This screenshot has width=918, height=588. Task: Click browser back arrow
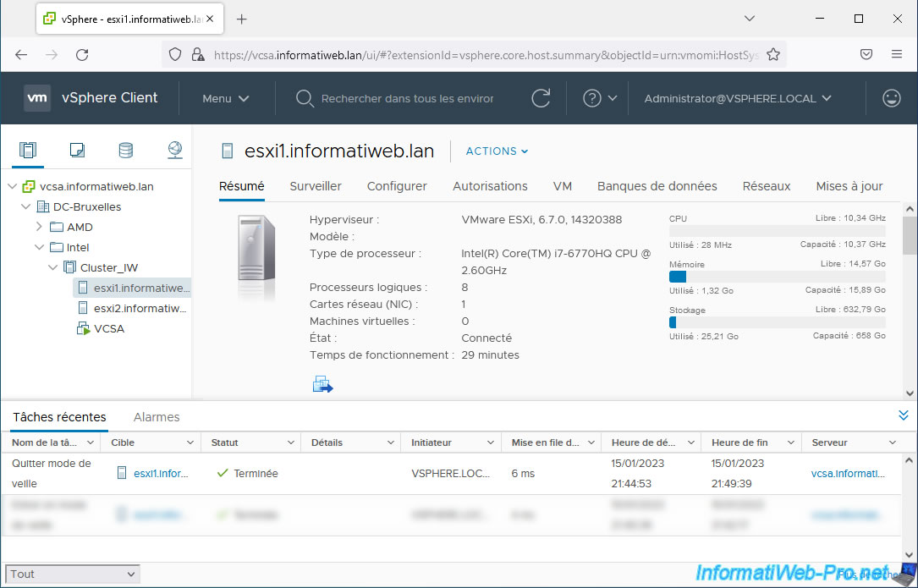click(21, 54)
